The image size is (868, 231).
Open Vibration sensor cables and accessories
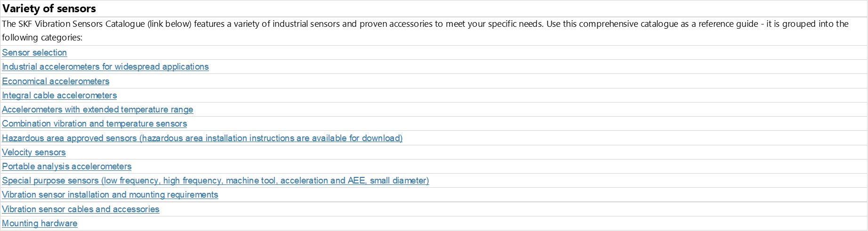click(80, 209)
